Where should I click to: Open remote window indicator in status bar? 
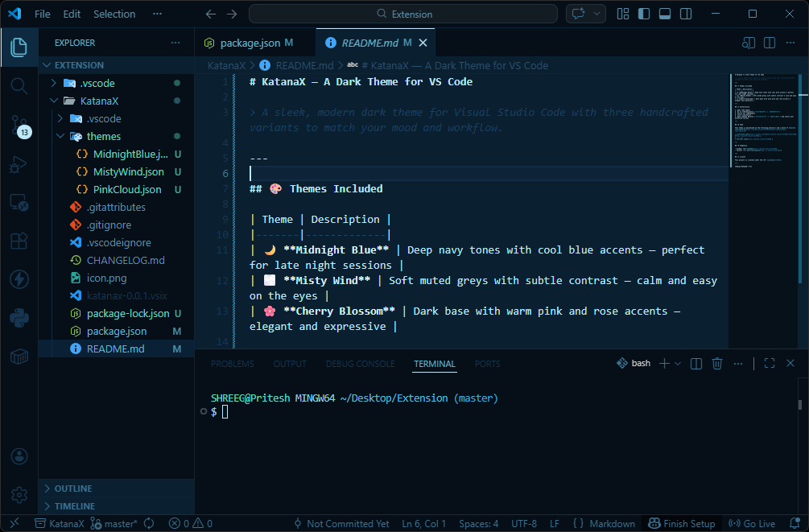(x=14, y=523)
